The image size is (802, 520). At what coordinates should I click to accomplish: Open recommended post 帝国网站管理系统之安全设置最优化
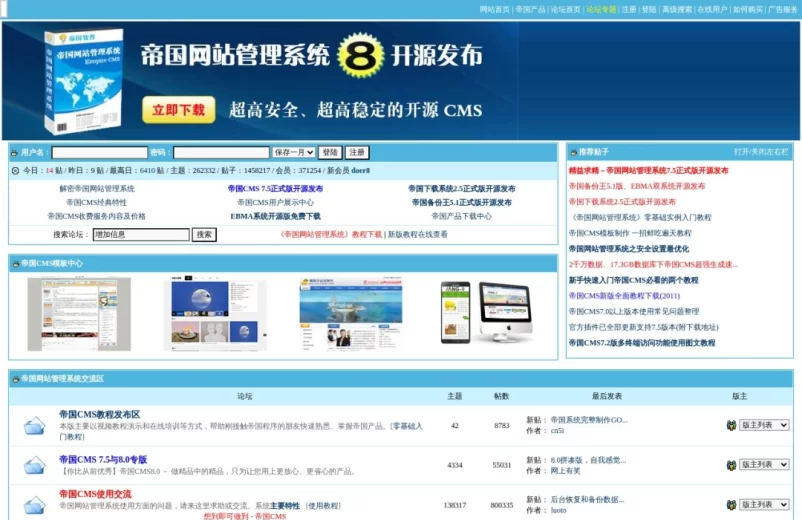629,249
